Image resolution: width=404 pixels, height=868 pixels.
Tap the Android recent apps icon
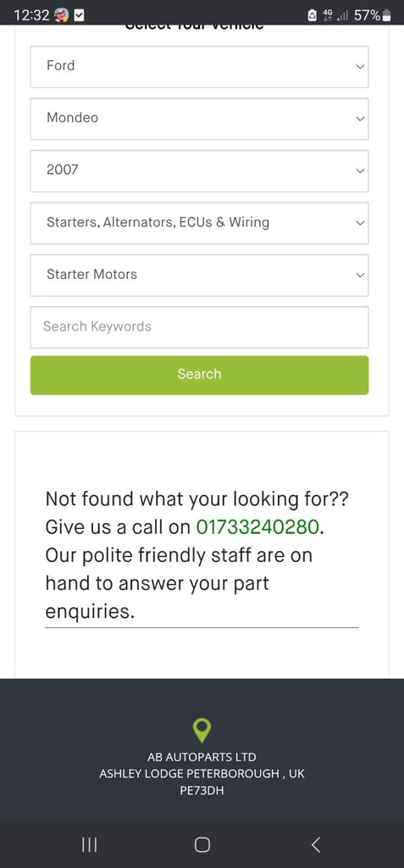(x=89, y=844)
